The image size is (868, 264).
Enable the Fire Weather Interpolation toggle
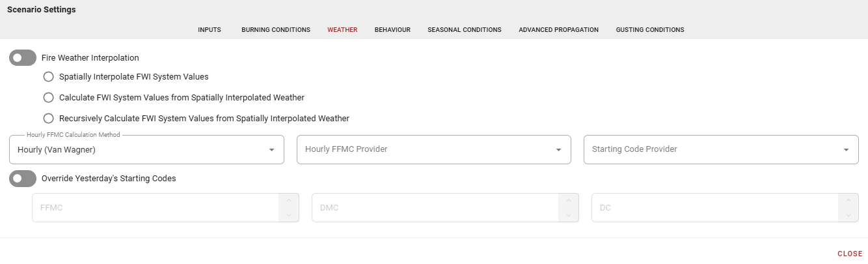22,58
